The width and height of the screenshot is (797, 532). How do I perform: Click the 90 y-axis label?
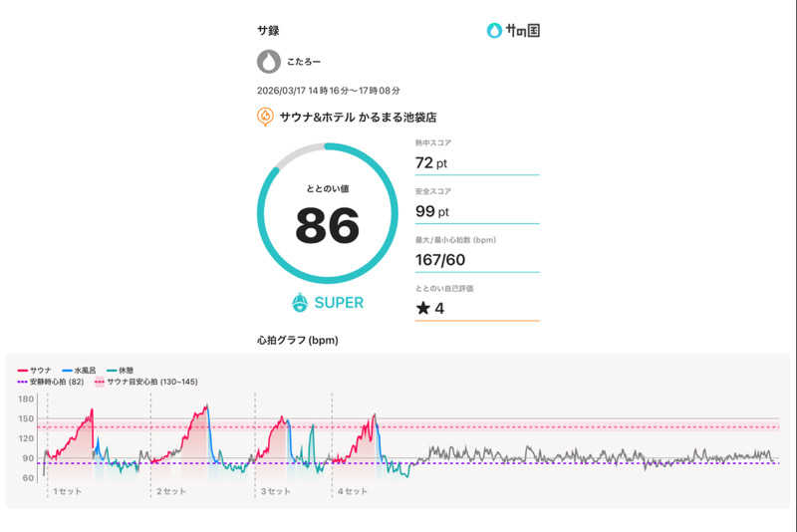click(x=28, y=458)
